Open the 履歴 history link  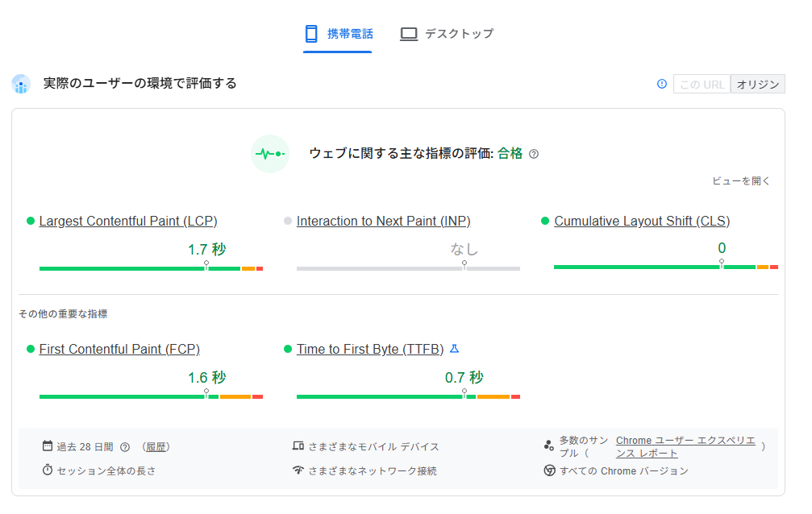coord(156,447)
